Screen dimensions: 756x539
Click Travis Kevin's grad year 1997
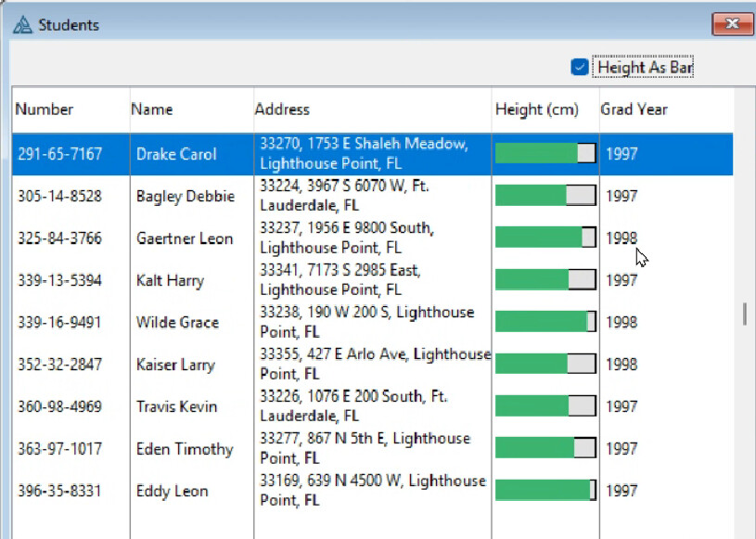[x=621, y=406]
